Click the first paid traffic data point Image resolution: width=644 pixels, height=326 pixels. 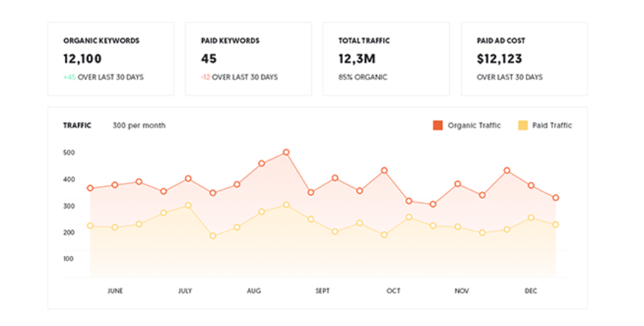(90, 225)
